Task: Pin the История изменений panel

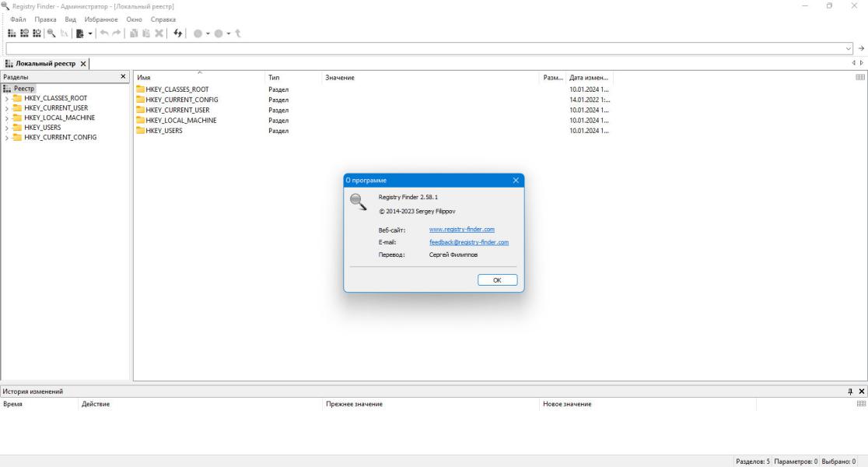Action: click(x=850, y=391)
